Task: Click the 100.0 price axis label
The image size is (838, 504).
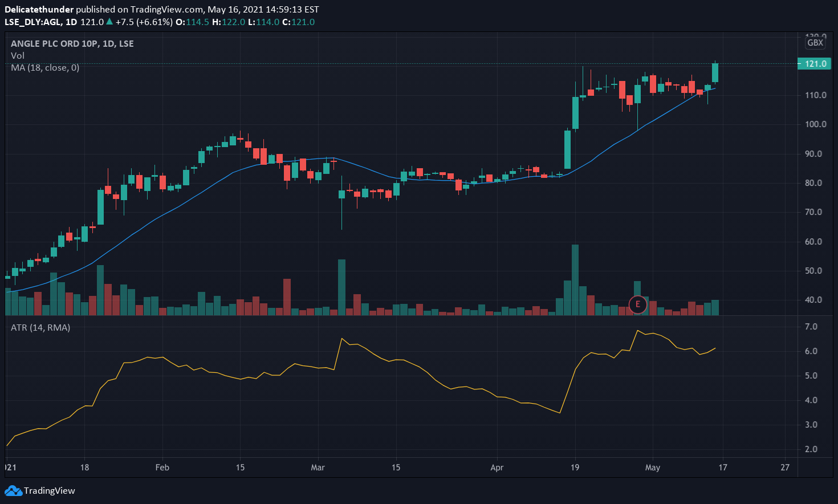Action: tap(815, 124)
